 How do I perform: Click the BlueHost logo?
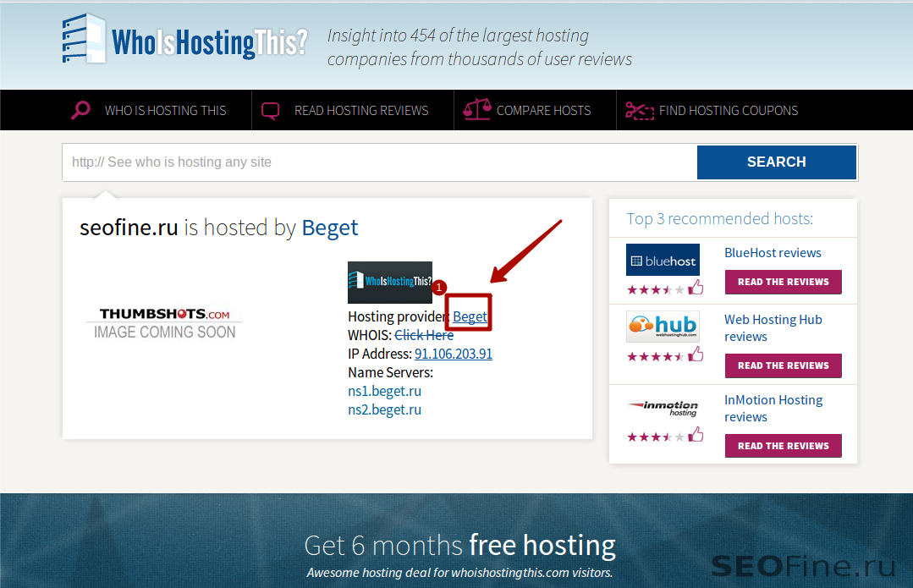click(663, 260)
